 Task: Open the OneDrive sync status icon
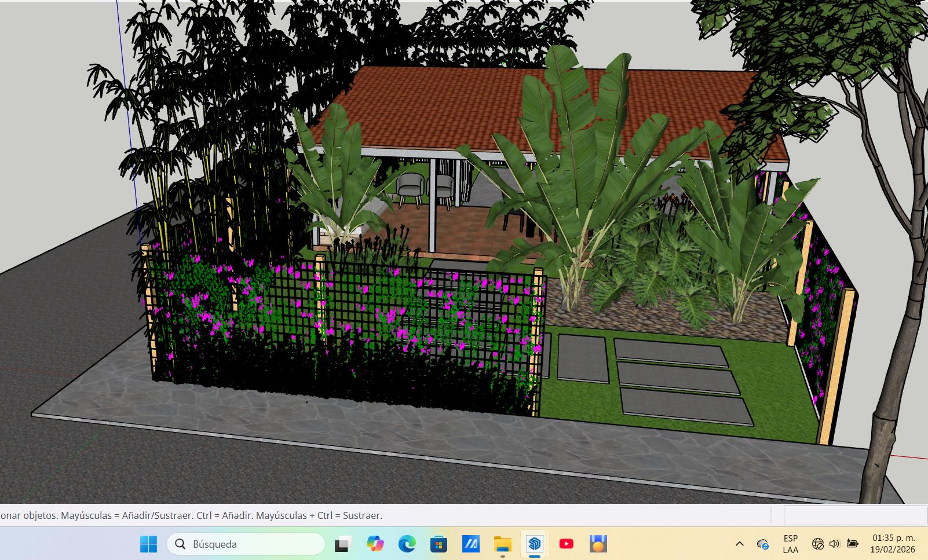click(763, 544)
